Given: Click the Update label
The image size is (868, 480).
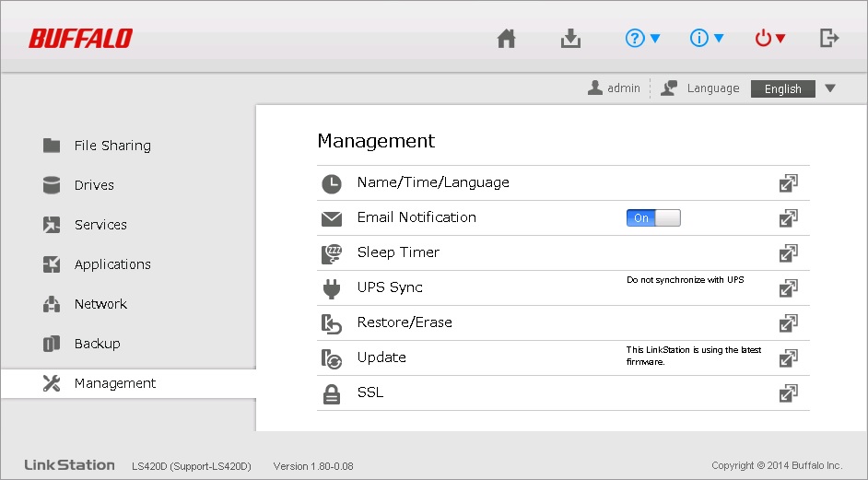Looking at the screenshot, I should (381, 357).
